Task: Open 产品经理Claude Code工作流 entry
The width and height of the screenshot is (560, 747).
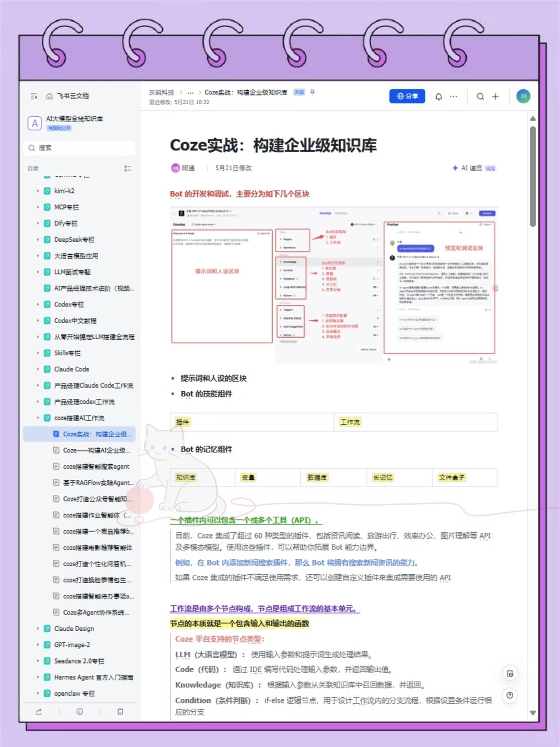Action: click(x=93, y=385)
